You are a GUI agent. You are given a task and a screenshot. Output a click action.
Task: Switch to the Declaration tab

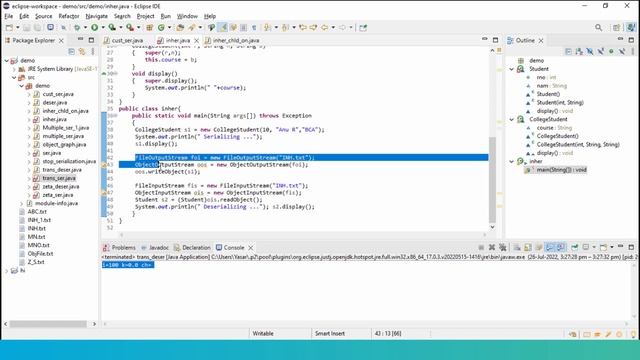pyautogui.click(x=192, y=247)
